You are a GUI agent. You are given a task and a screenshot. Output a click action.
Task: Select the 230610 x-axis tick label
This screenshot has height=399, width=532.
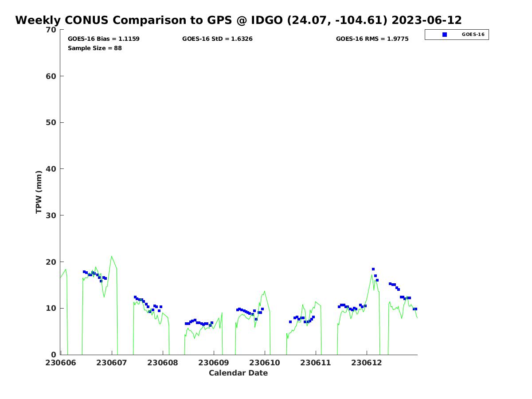click(265, 363)
